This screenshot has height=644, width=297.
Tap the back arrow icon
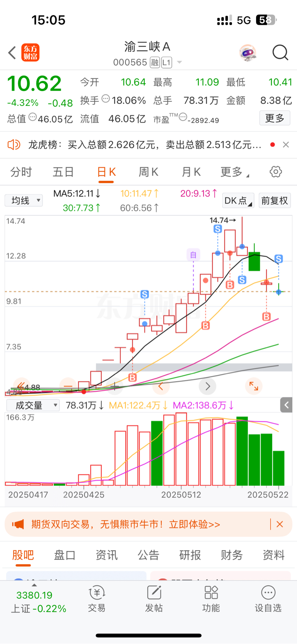[12, 53]
